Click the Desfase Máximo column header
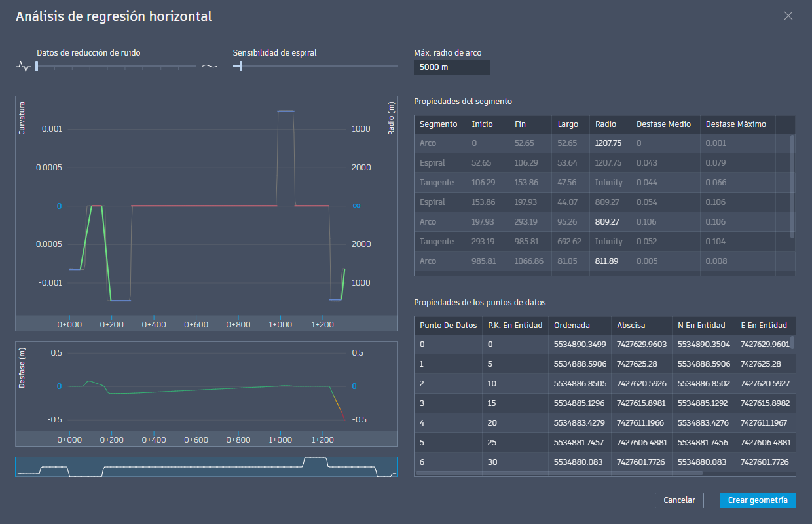The width and height of the screenshot is (812, 524). click(738, 124)
